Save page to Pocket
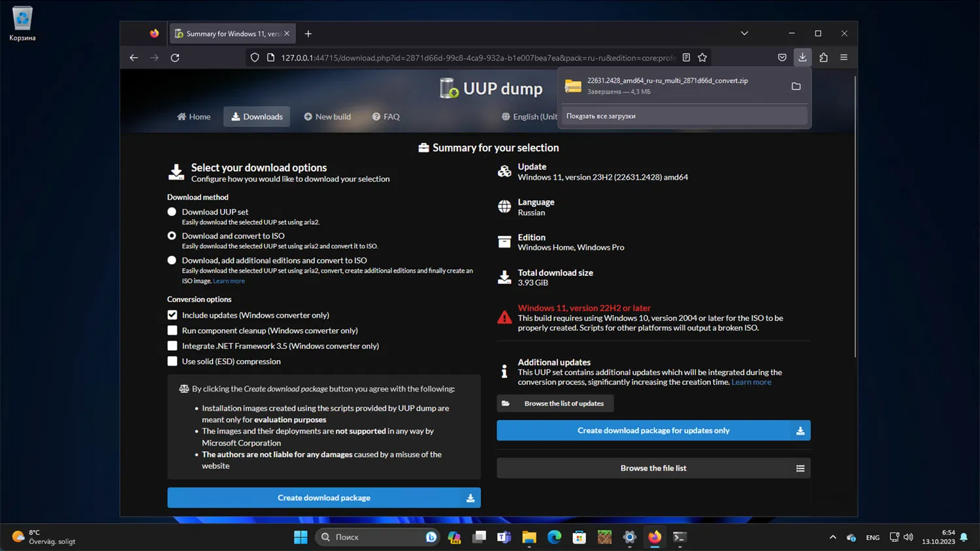The width and height of the screenshot is (980, 551). [782, 58]
